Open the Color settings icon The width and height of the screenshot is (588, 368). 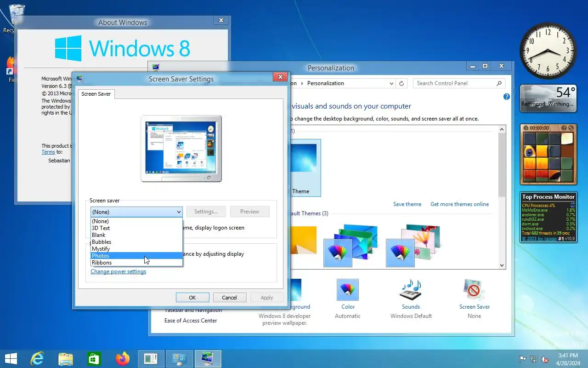(x=348, y=290)
